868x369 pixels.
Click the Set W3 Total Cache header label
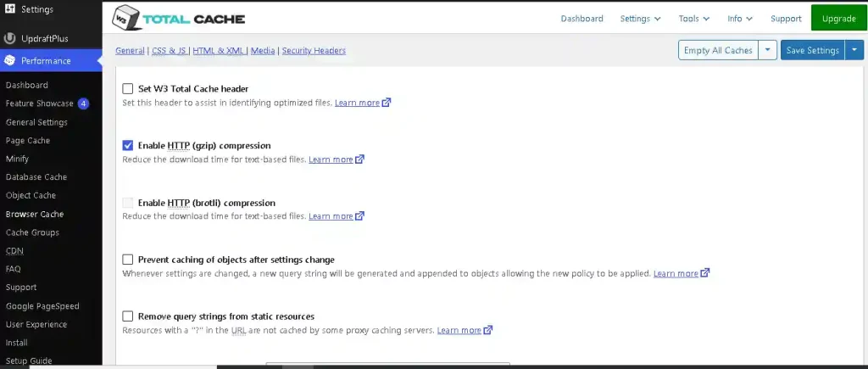(193, 89)
